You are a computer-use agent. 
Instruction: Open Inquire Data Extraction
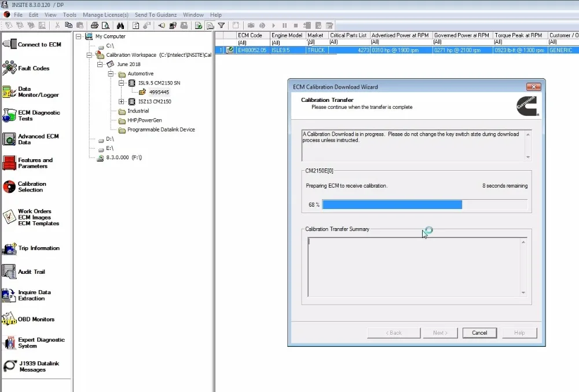point(27,295)
